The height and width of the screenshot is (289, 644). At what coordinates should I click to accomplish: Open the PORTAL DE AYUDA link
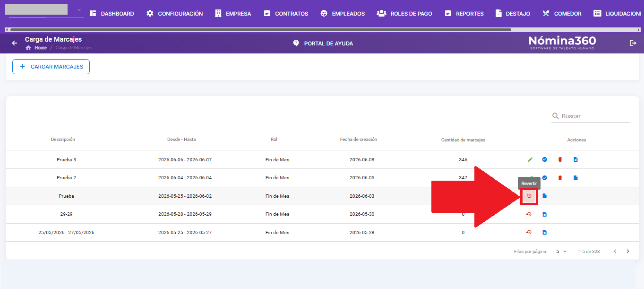point(323,43)
